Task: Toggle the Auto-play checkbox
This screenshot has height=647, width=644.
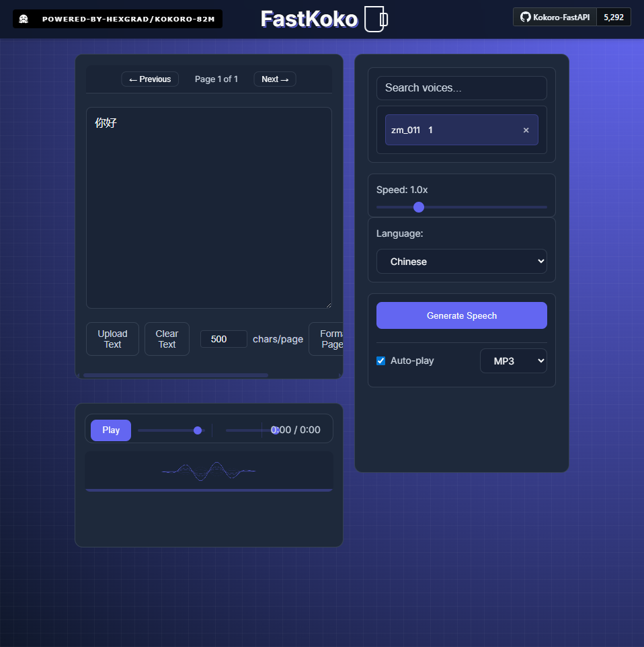Action: tap(380, 361)
